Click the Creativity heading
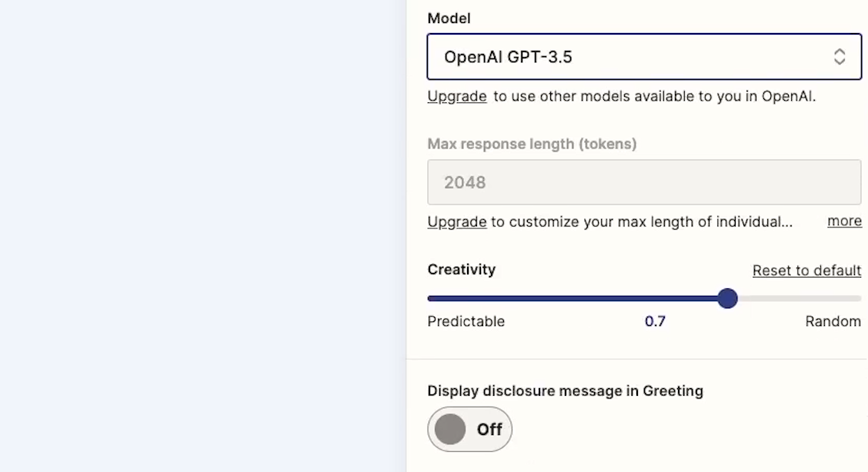This screenshot has width=868, height=472. (461, 270)
